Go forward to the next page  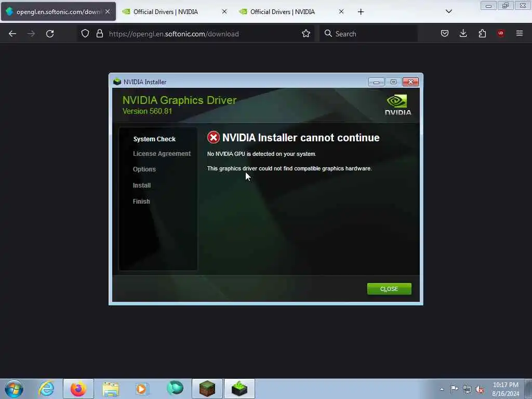point(31,34)
